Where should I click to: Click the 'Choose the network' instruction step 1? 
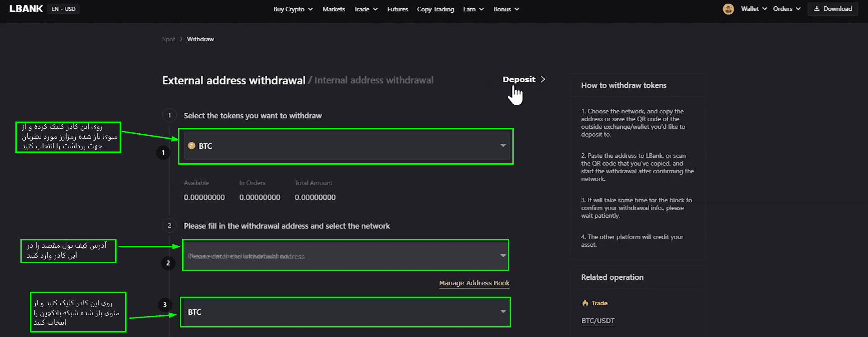(x=633, y=123)
